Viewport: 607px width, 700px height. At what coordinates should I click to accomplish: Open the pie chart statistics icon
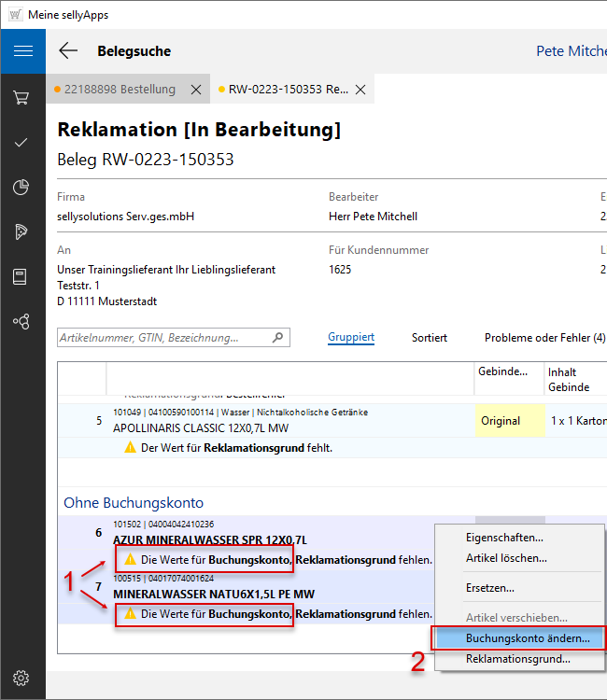[22, 188]
